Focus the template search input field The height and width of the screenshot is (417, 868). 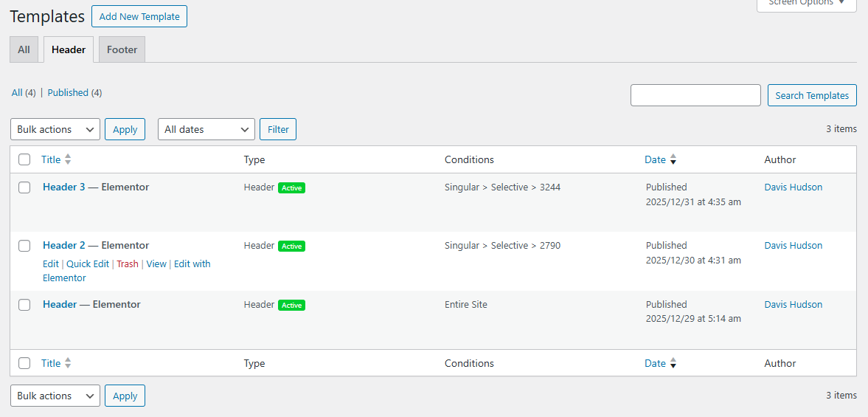tap(695, 95)
